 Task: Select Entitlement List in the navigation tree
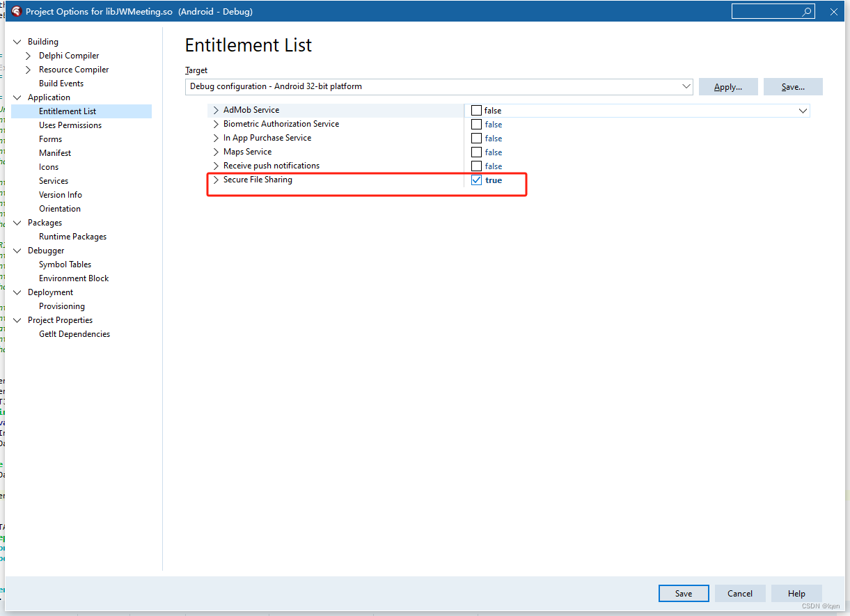[x=68, y=111]
